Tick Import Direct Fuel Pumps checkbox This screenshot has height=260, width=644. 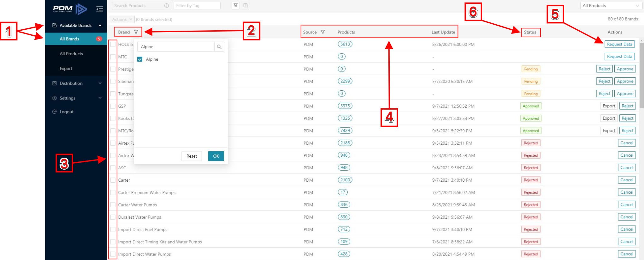pos(113,229)
